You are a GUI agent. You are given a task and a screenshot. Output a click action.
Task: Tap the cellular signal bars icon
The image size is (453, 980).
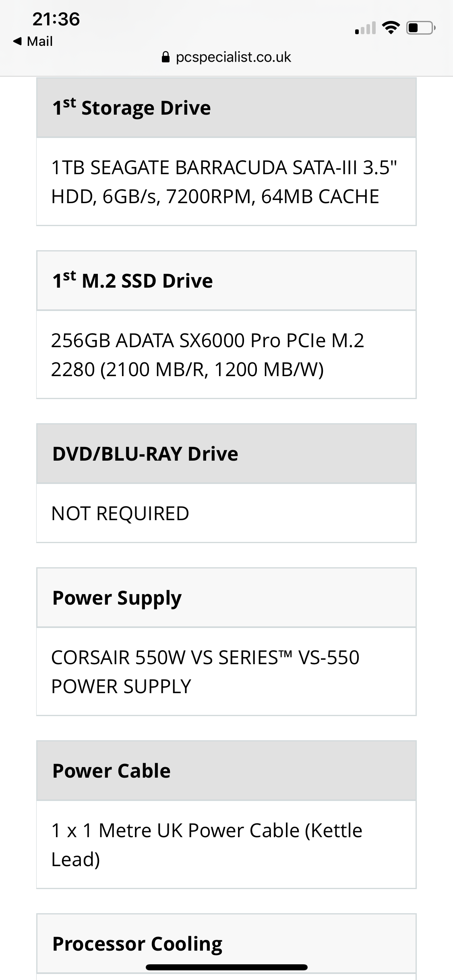[x=365, y=28]
